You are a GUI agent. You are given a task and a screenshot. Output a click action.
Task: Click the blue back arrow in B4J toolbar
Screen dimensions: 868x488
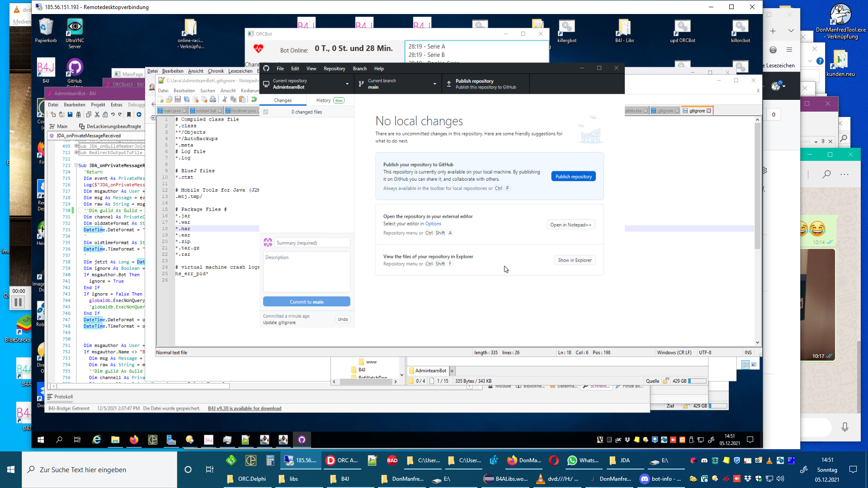139,115
